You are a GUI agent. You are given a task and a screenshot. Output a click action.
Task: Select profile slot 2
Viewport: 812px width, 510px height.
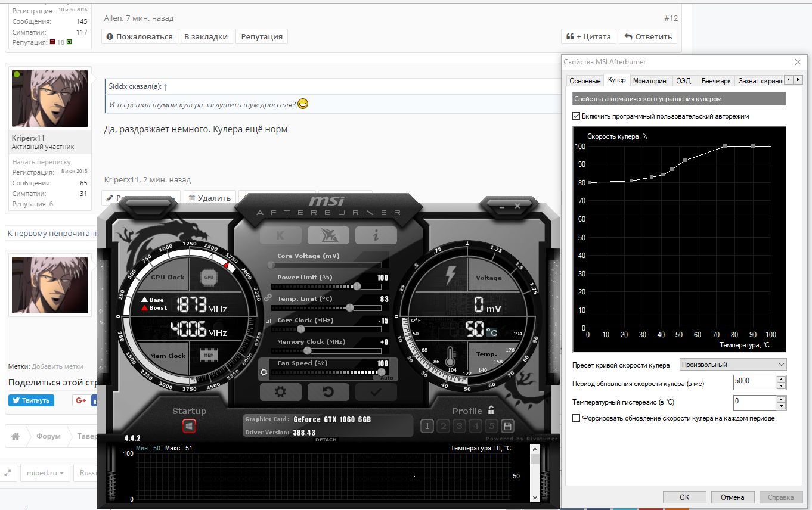pos(443,426)
